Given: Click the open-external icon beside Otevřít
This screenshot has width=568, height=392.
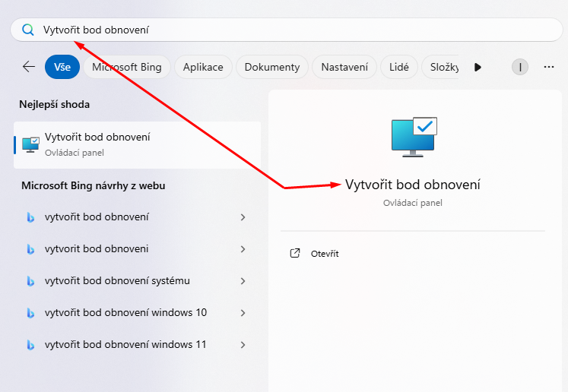Looking at the screenshot, I should point(295,254).
